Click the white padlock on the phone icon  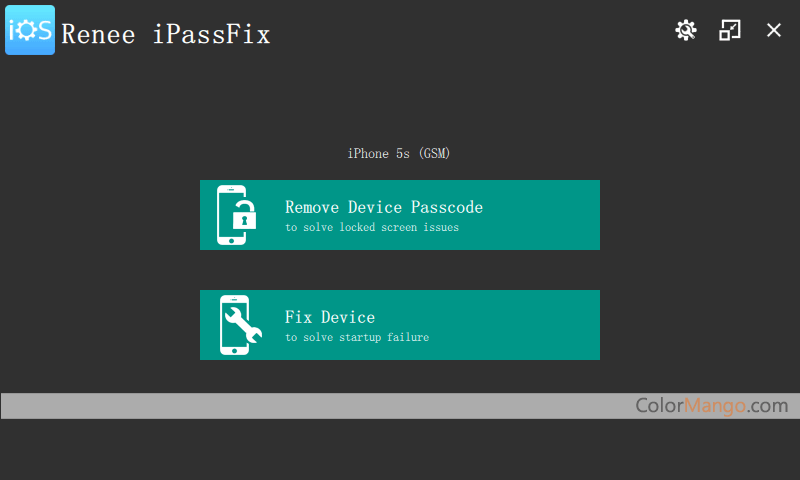point(244,215)
